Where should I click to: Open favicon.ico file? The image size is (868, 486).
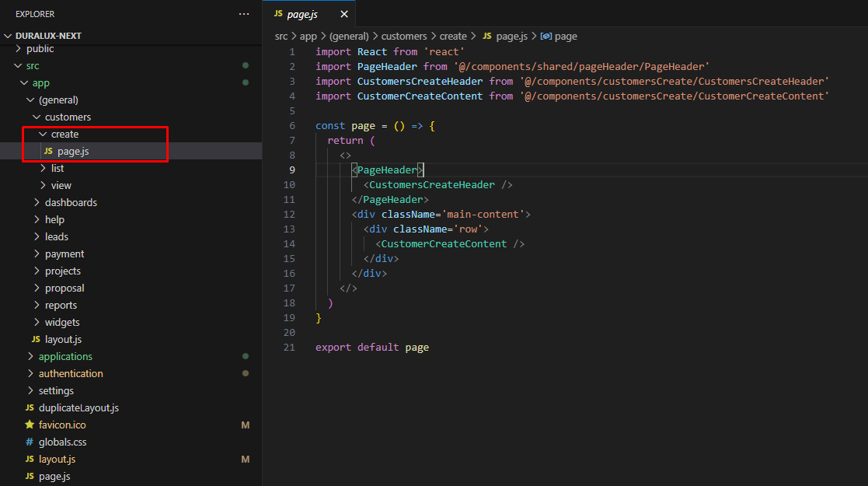coord(62,425)
